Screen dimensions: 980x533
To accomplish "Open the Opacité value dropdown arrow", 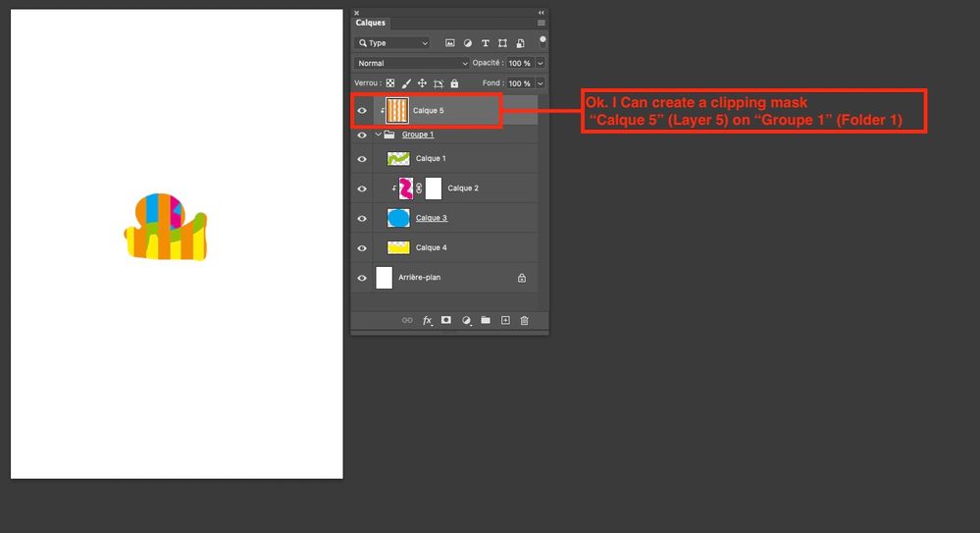I will coord(540,63).
